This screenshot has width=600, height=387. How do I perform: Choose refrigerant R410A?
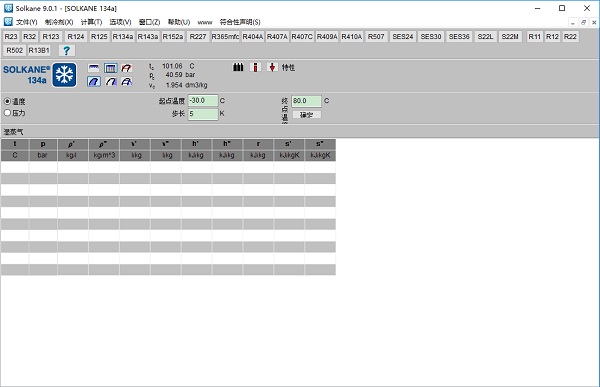pyautogui.click(x=352, y=37)
